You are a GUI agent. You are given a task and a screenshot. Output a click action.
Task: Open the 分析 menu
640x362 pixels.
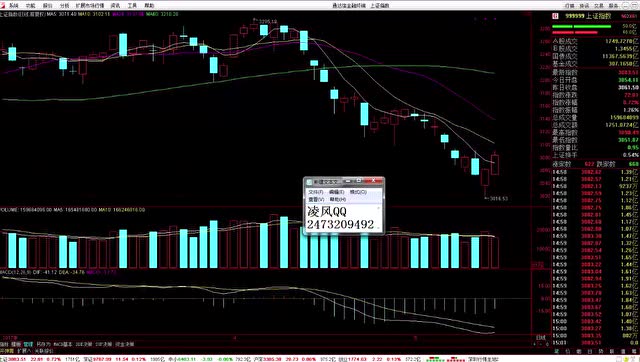[64, 5]
